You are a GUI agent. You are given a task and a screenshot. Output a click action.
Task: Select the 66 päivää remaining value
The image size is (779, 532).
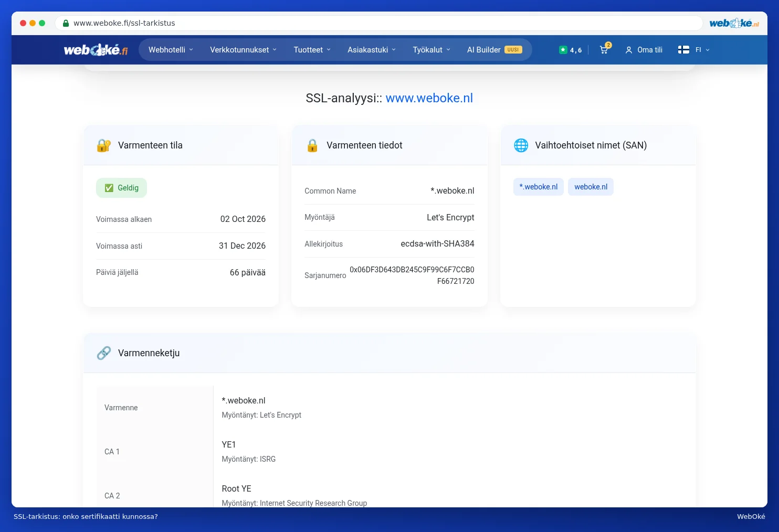[x=248, y=272]
